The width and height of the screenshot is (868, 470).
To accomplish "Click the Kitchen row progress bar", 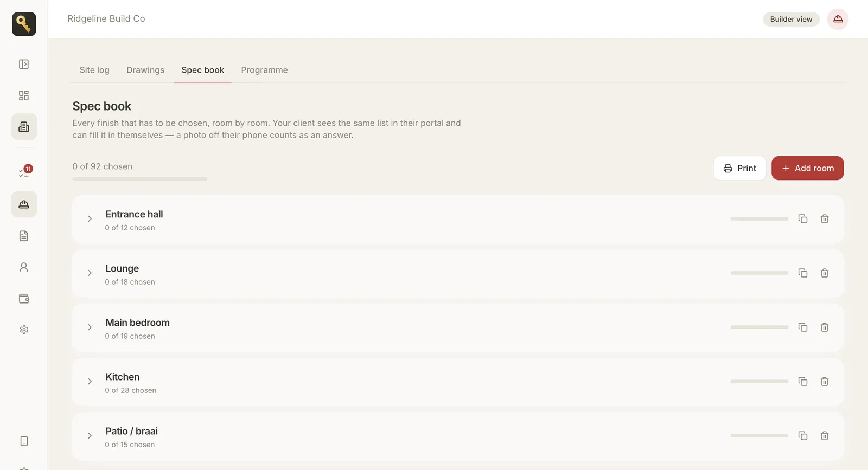I will coord(759,382).
